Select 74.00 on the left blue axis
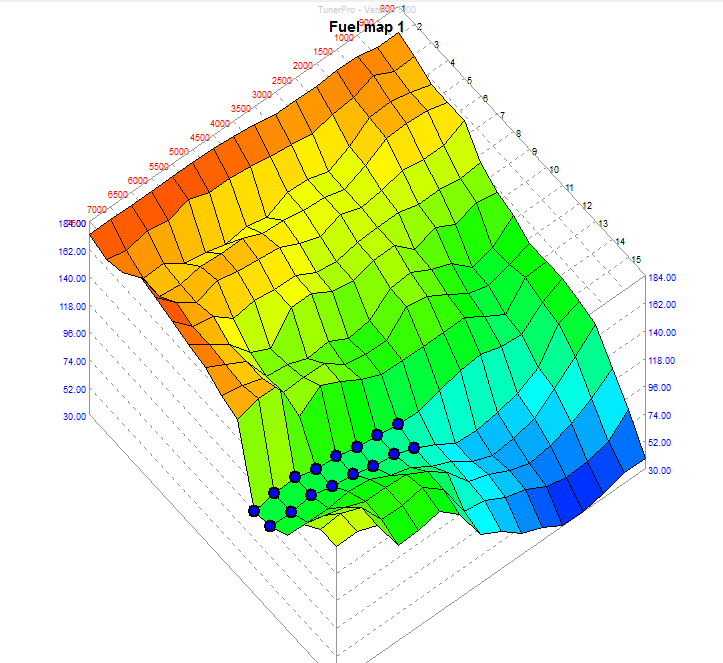This screenshot has height=663, width=723. tap(75, 361)
